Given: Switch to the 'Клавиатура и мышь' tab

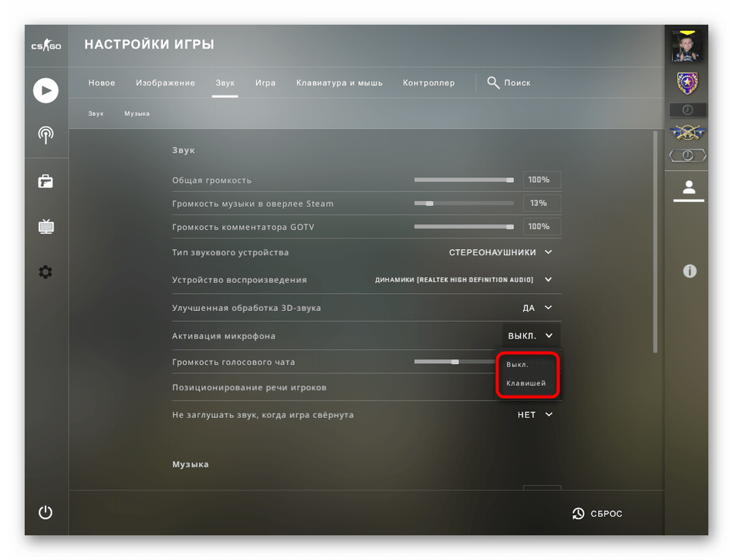Looking at the screenshot, I should click(339, 83).
